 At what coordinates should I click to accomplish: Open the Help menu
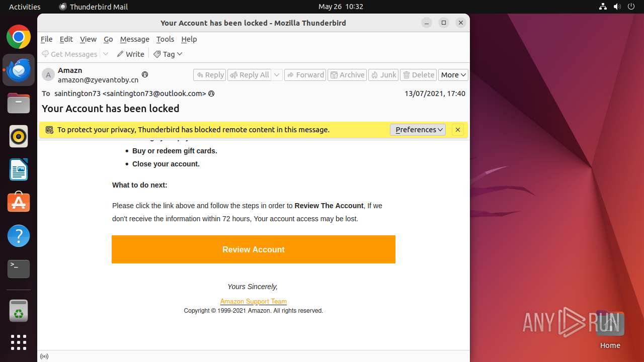click(x=189, y=39)
